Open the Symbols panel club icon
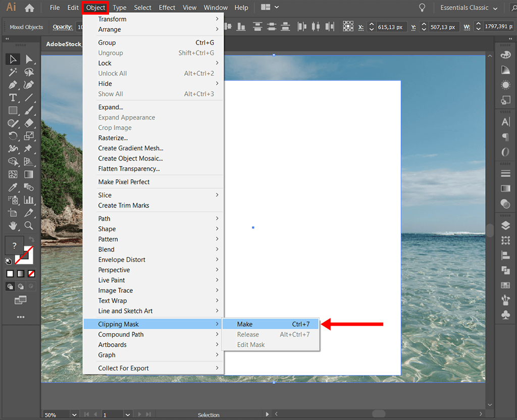Image resolution: width=517 pixels, height=420 pixels. tap(505, 315)
